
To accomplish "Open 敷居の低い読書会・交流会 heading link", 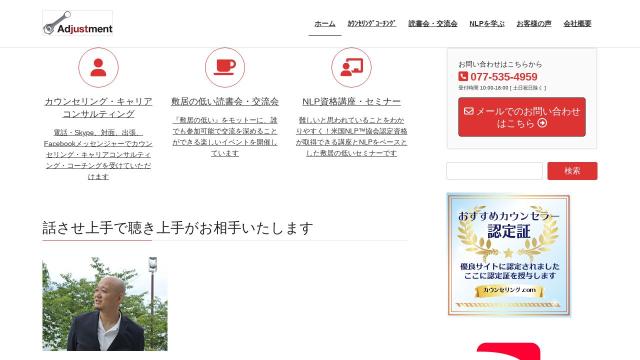I will [x=225, y=102].
